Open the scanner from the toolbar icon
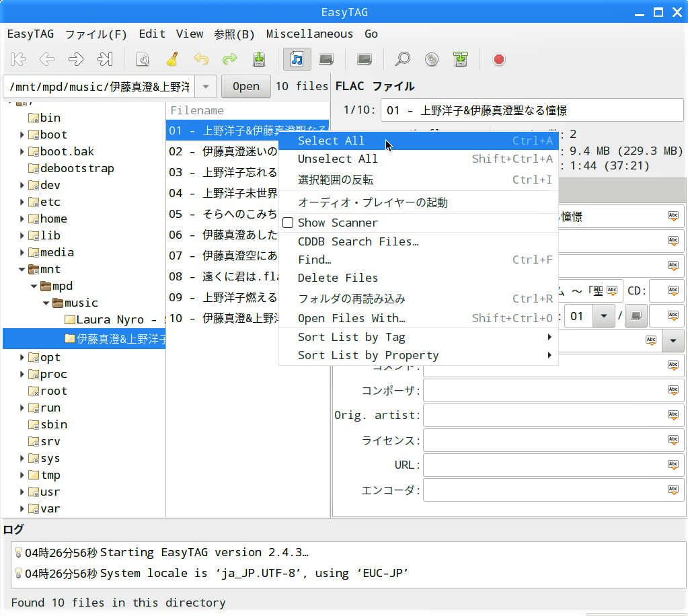 pyautogui.click(x=143, y=59)
